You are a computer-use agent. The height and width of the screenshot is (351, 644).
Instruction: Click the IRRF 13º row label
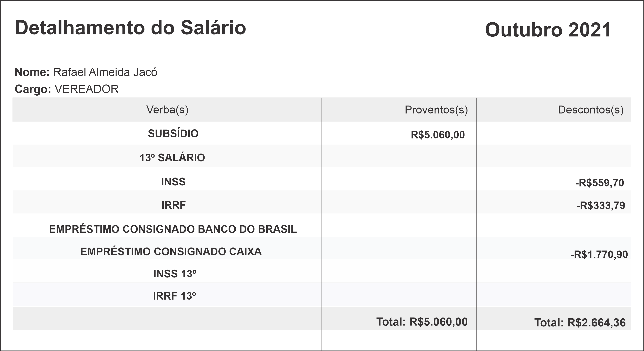(x=174, y=296)
